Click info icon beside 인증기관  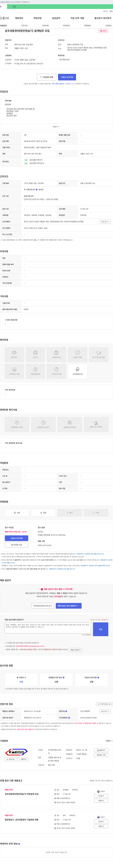(66, 711)
